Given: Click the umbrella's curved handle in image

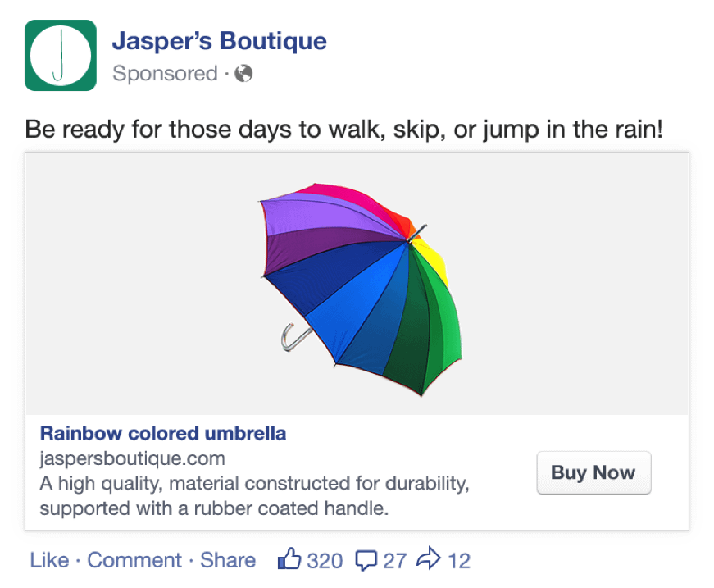Looking at the screenshot, I should coord(292,338).
